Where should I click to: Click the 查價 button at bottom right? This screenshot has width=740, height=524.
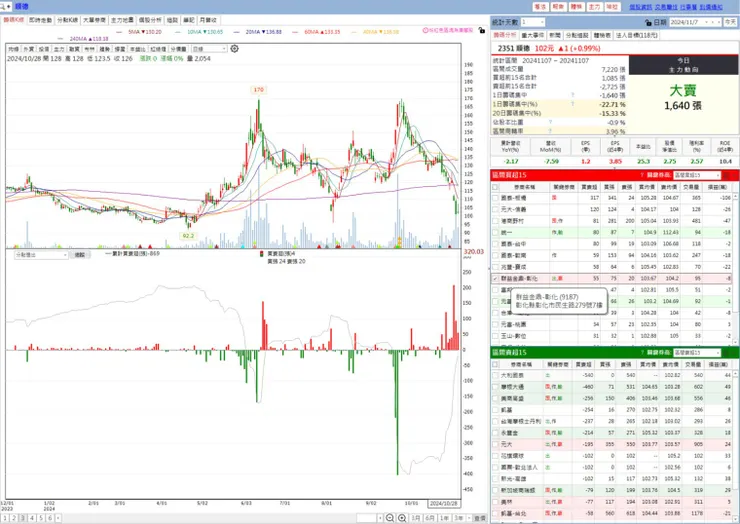click(479, 518)
